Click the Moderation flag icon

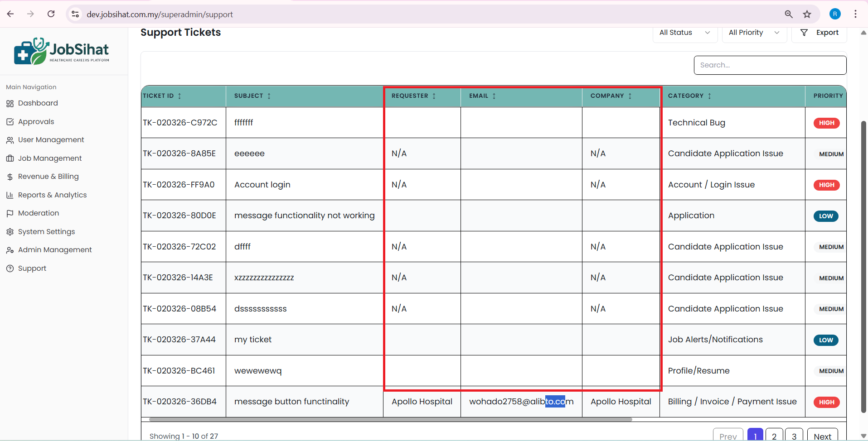click(x=10, y=213)
